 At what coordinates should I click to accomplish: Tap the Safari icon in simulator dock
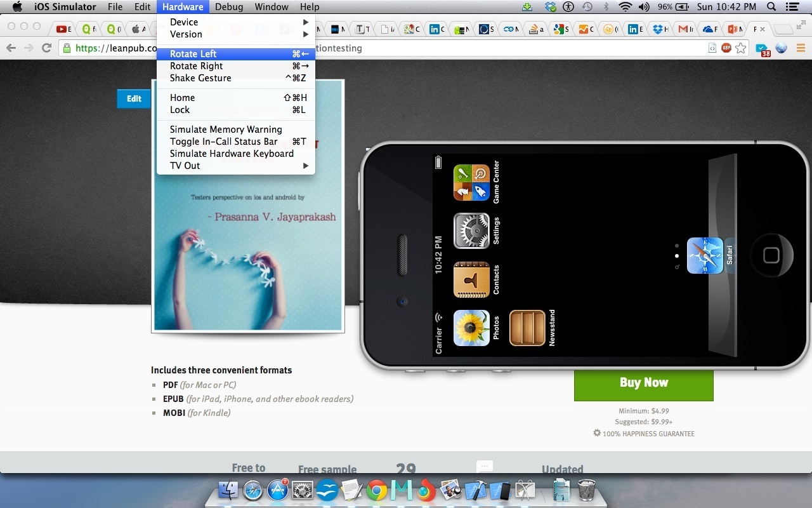click(705, 255)
